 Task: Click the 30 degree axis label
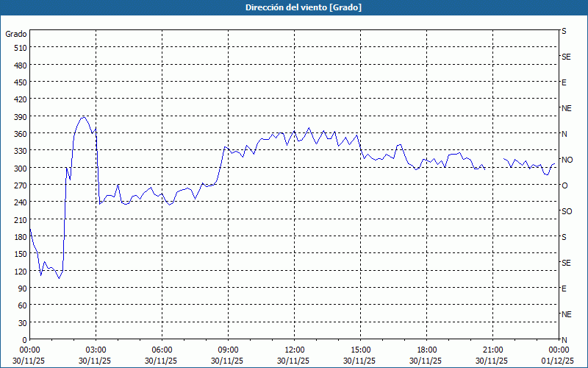click(x=23, y=323)
